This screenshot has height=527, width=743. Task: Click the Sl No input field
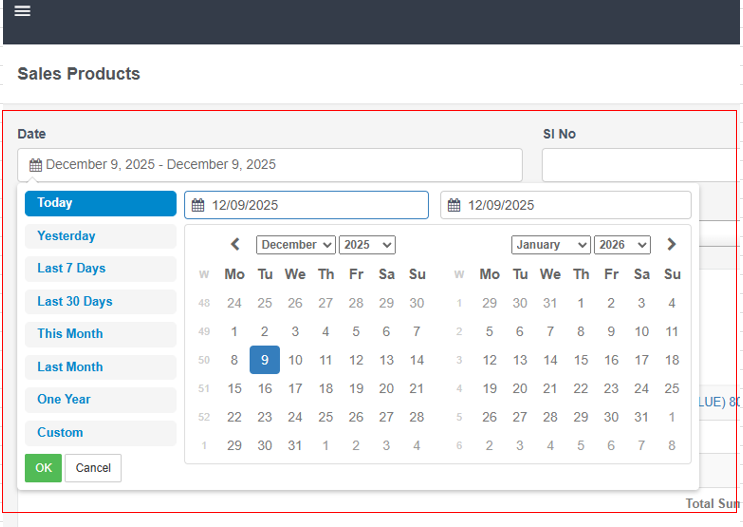pos(640,165)
